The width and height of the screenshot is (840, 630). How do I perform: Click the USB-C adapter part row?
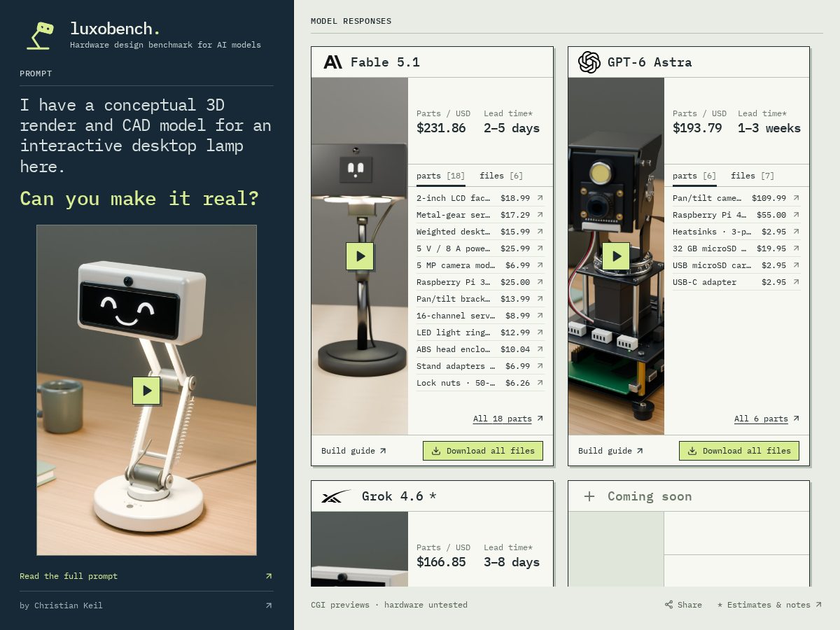pos(736,282)
